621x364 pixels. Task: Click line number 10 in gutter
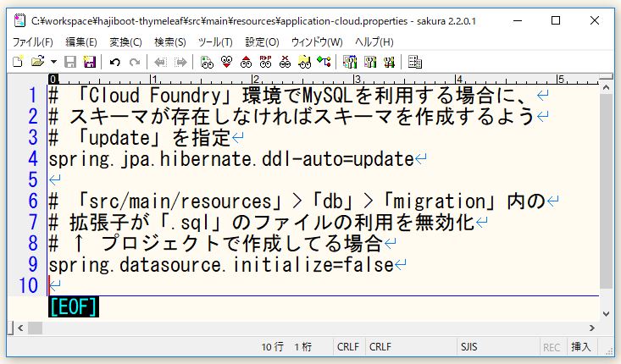[x=28, y=285]
